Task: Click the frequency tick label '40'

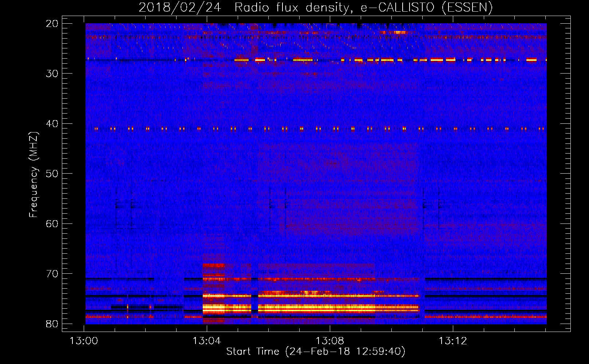Action: (x=52, y=124)
